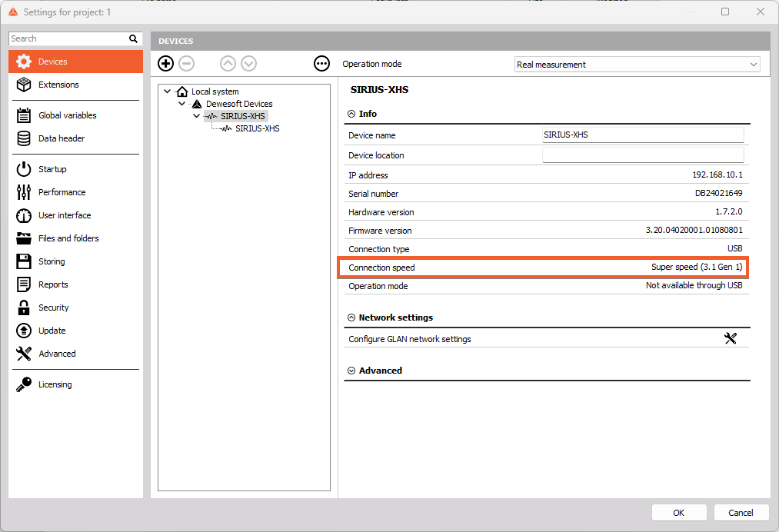Click Super speed (3.1 Gen 1) value
Screen dimensions: 779x532
(x=697, y=268)
